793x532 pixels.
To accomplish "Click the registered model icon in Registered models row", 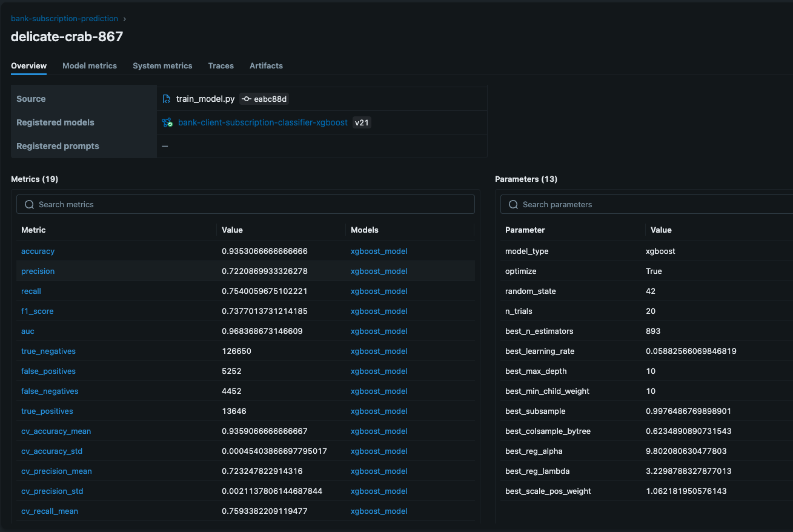I will click(167, 122).
